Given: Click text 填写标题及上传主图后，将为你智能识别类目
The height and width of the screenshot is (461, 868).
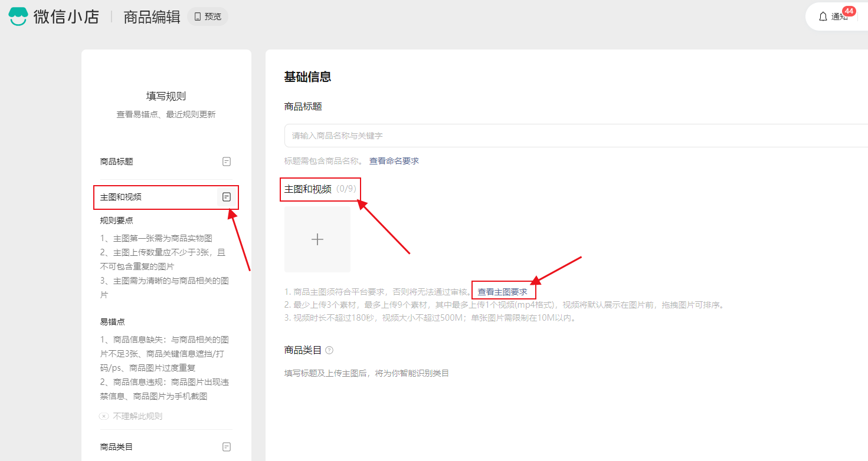Looking at the screenshot, I should pos(366,373).
